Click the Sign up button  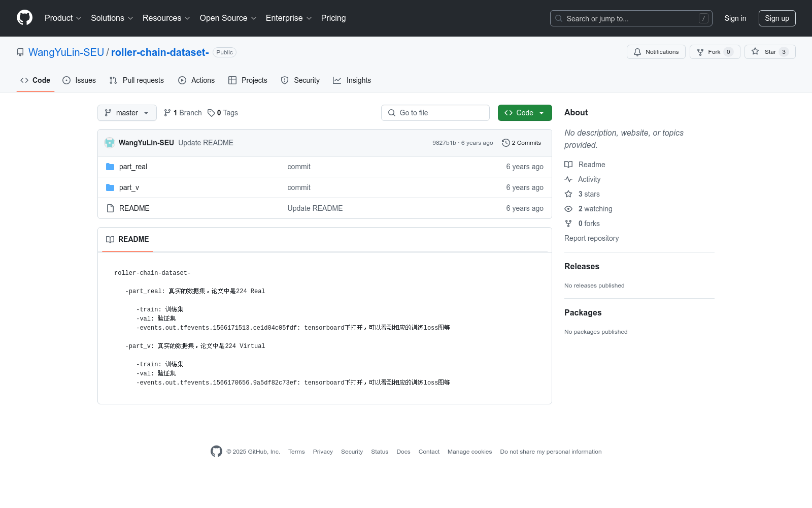(777, 18)
